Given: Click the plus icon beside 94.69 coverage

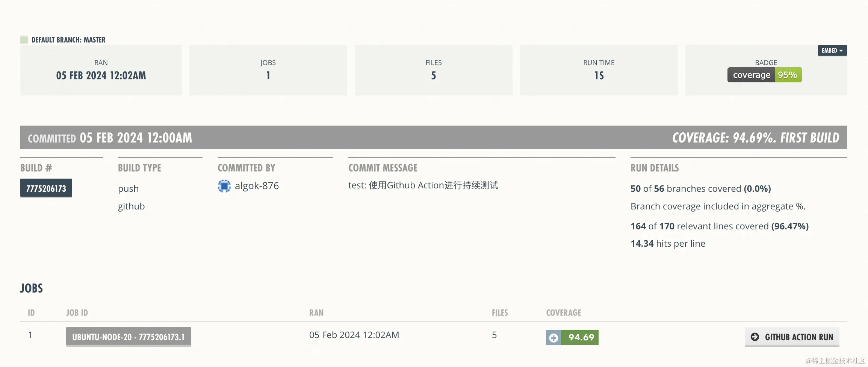Looking at the screenshot, I should coord(553,338).
